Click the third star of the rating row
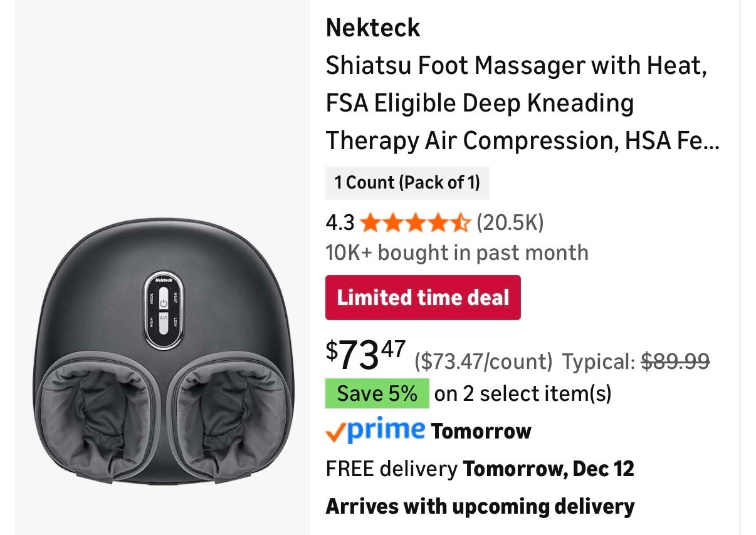Viewport: 756px width, 535px height. [416, 223]
